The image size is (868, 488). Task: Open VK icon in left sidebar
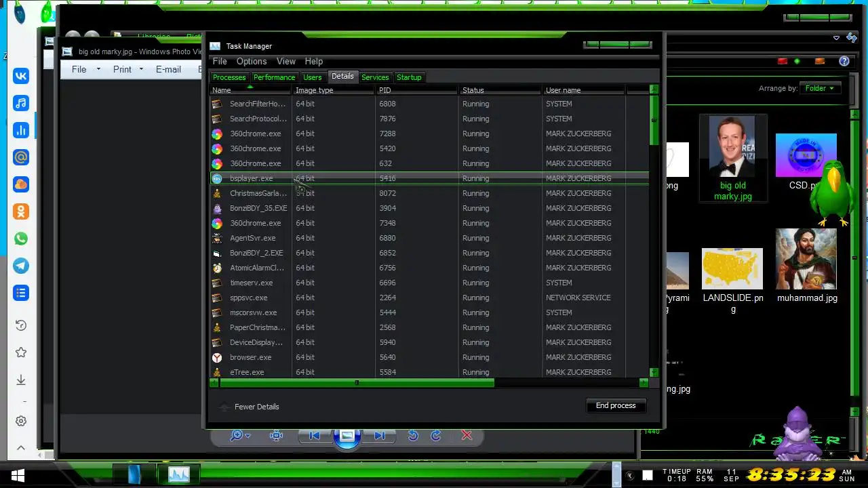tap(21, 76)
